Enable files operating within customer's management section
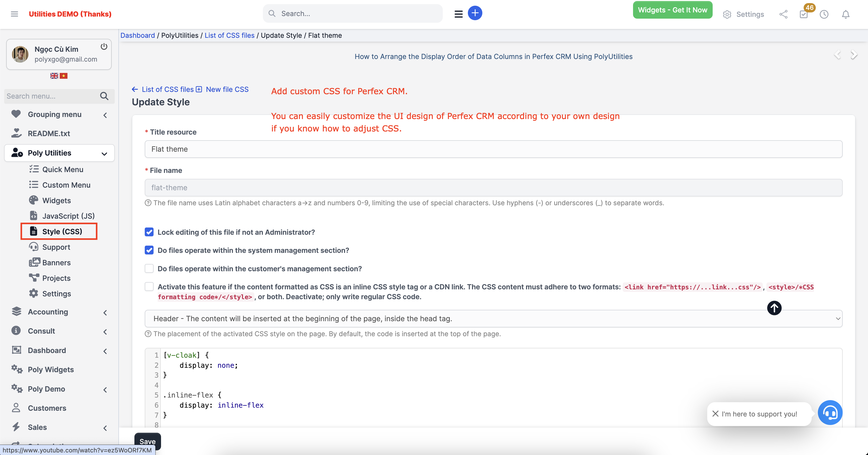The image size is (868, 455). pyautogui.click(x=149, y=268)
